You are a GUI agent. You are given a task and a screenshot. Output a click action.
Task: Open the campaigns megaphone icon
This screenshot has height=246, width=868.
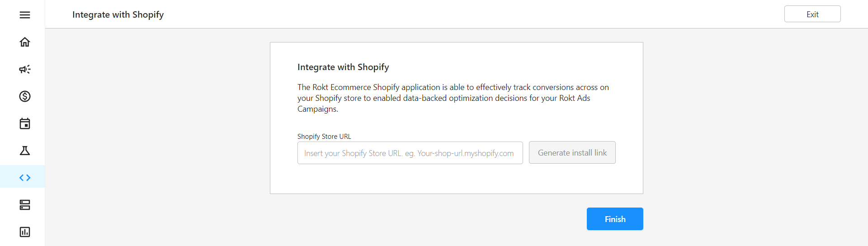click(x=25, y=69)
